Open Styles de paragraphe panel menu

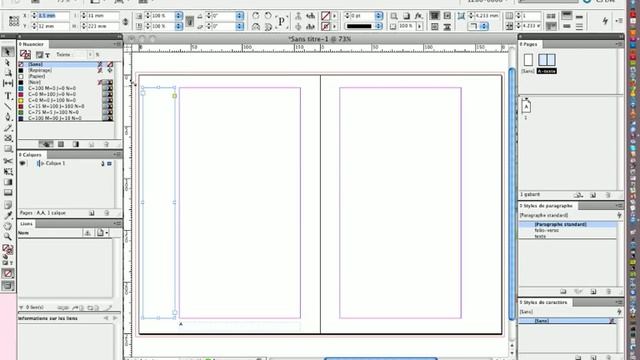[619, 206]
